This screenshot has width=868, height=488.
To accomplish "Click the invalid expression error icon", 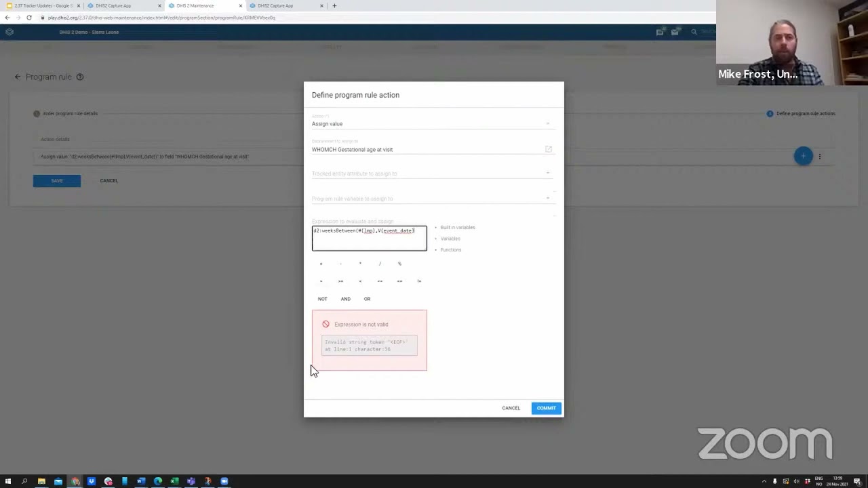I will pyautogui.click(x=325, y=324).
